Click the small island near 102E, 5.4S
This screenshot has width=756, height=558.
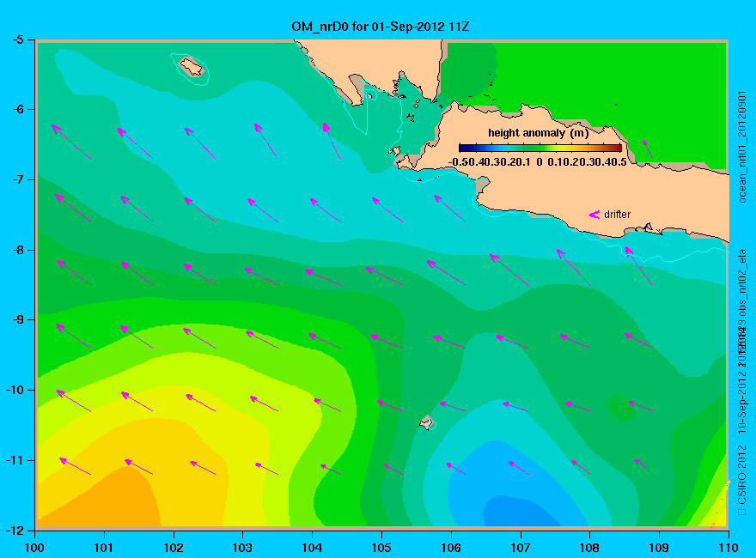pyautogui.click(x=192, y=66)
